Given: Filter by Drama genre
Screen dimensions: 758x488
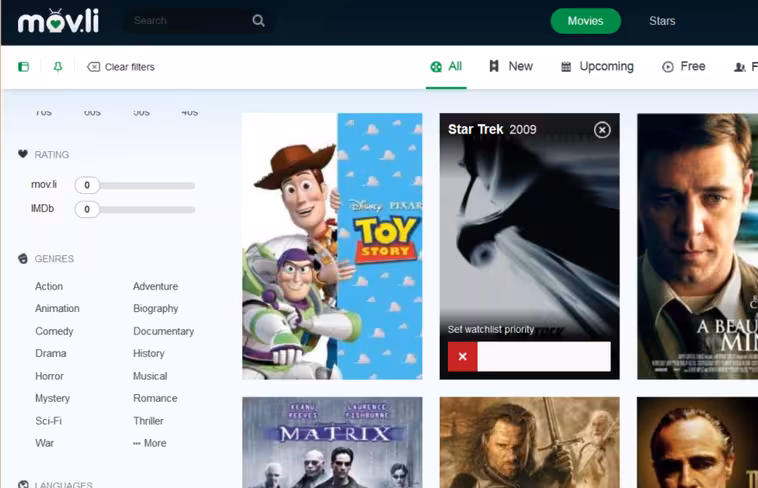Looking at the screenshot, I should (51, 354).
